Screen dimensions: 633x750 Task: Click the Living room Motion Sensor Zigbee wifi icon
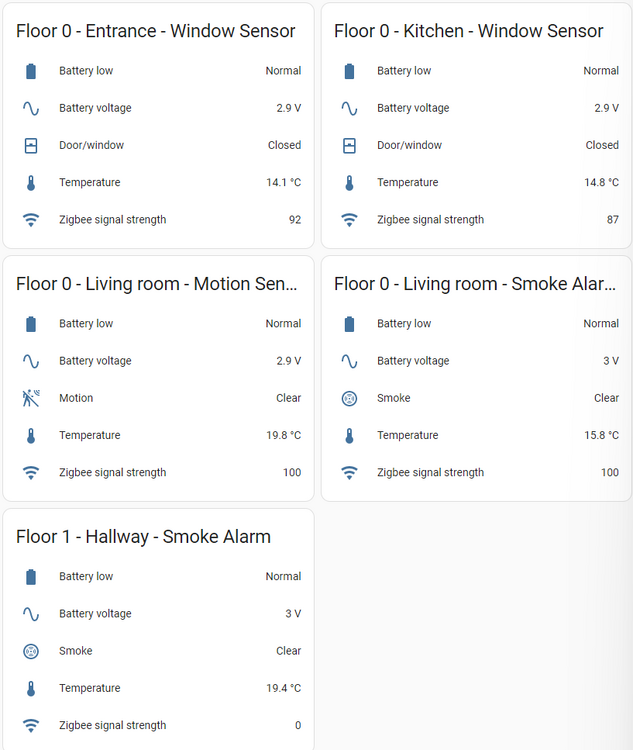[31, 473]
